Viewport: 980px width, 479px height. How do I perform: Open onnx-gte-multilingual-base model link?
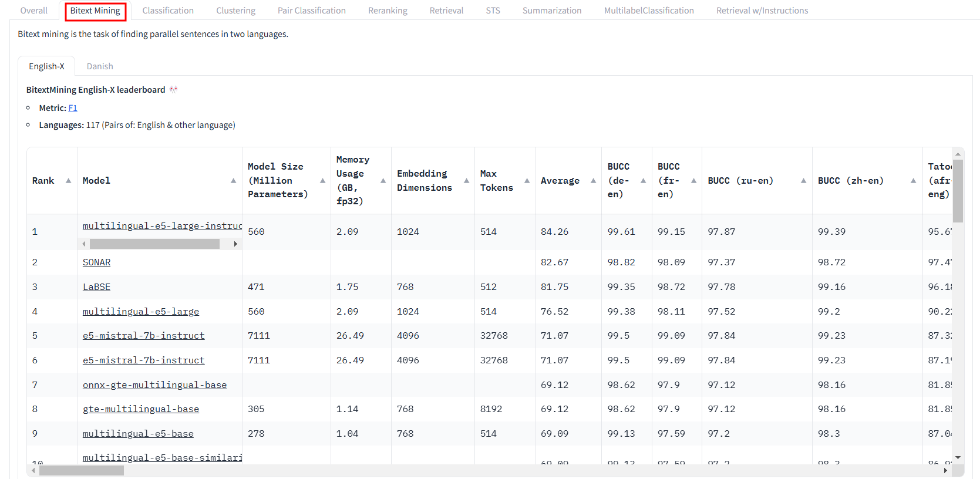(154, 385)
